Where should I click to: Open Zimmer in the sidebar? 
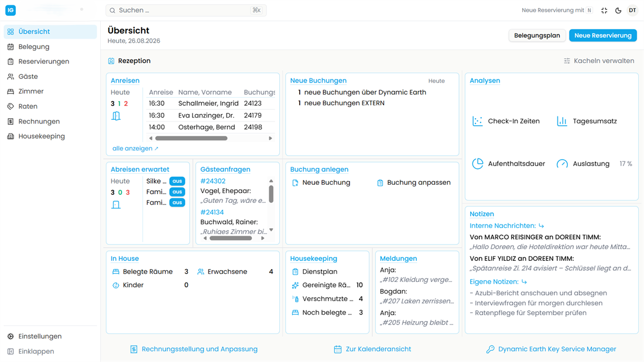(x=50, y=91)
